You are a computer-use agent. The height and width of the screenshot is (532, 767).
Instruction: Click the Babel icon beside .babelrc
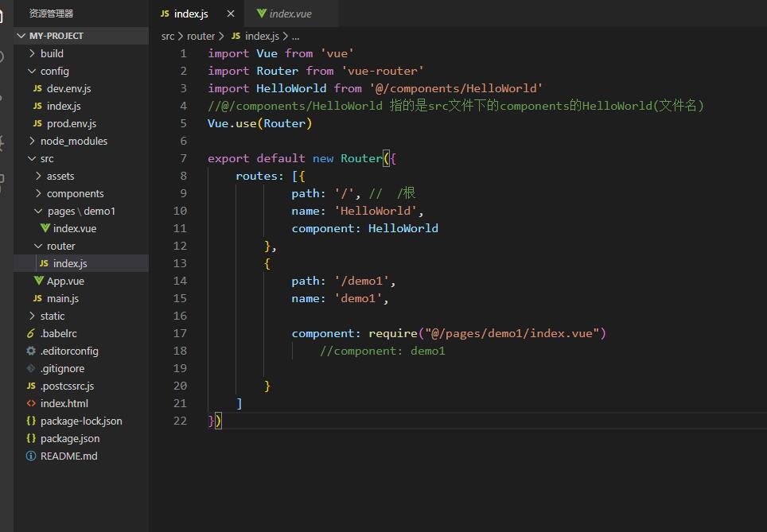pos(31,333)
